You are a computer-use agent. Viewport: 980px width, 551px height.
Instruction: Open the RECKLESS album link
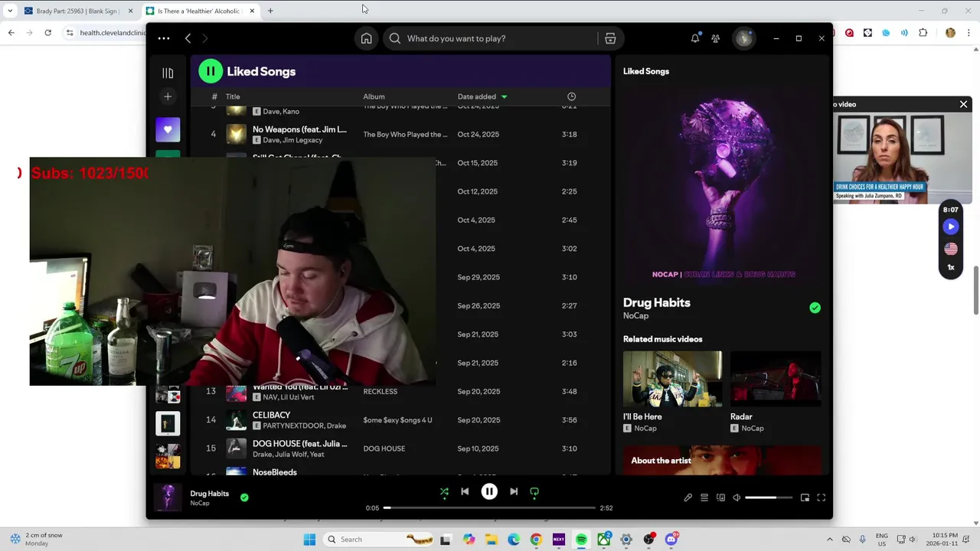coord(380,392)
